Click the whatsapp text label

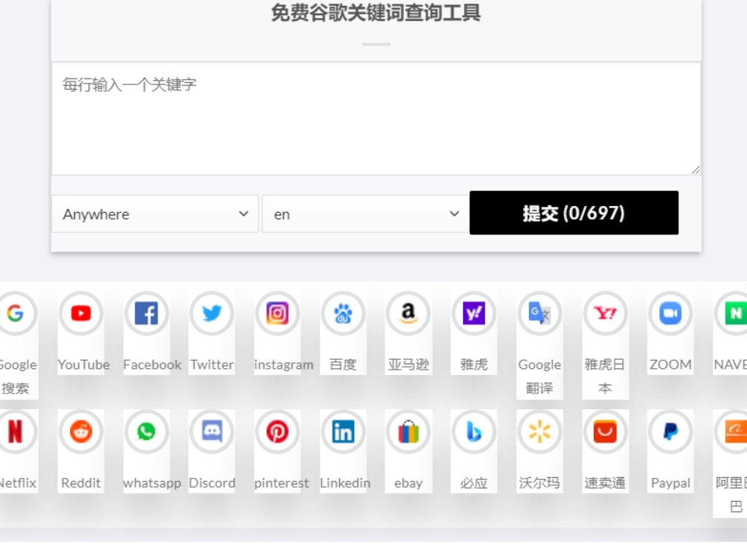click(152, 483)
